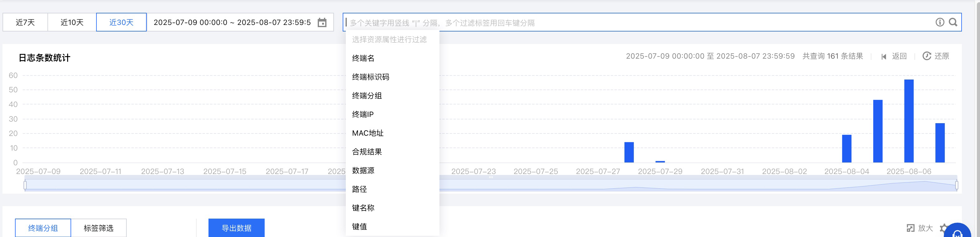
Task: Click the 返回 link text
Action: [x=899, y=56]
